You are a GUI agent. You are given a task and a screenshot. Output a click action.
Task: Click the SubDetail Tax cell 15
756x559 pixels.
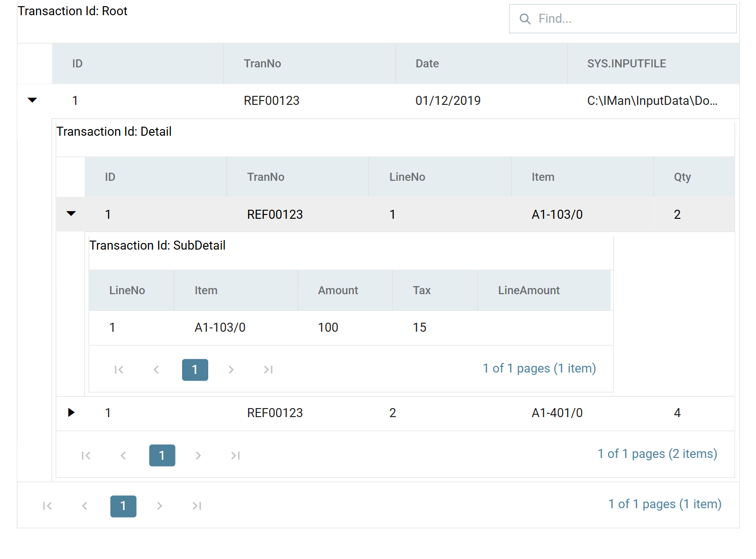435,327
